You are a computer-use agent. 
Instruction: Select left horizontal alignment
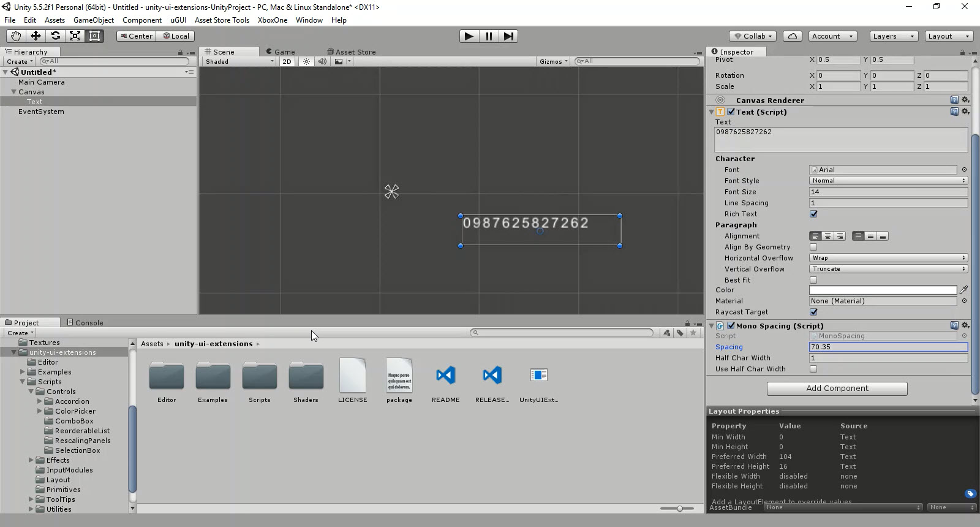[x=815, y=236]
